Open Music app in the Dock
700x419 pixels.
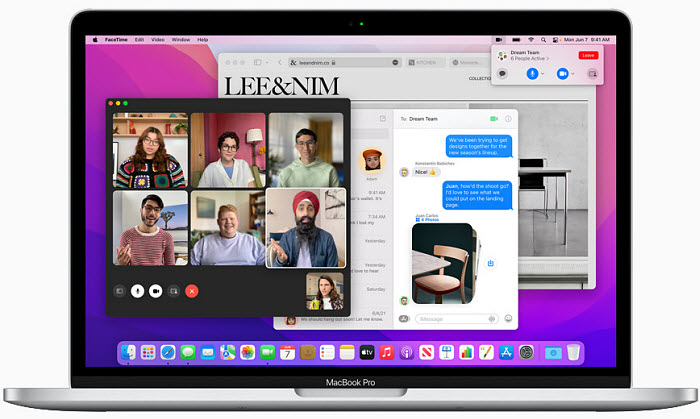pyautogui.click(x=387, y=353)
